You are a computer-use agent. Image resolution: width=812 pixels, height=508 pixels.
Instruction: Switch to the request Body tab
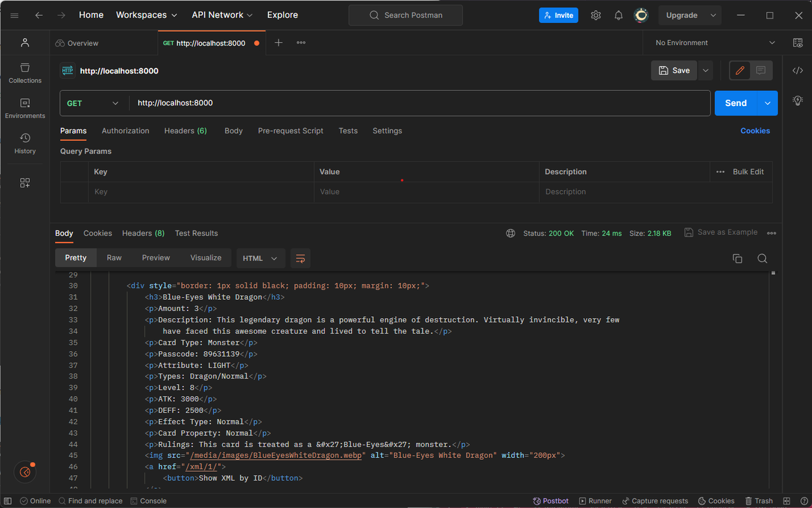click(x=233, y=131)
